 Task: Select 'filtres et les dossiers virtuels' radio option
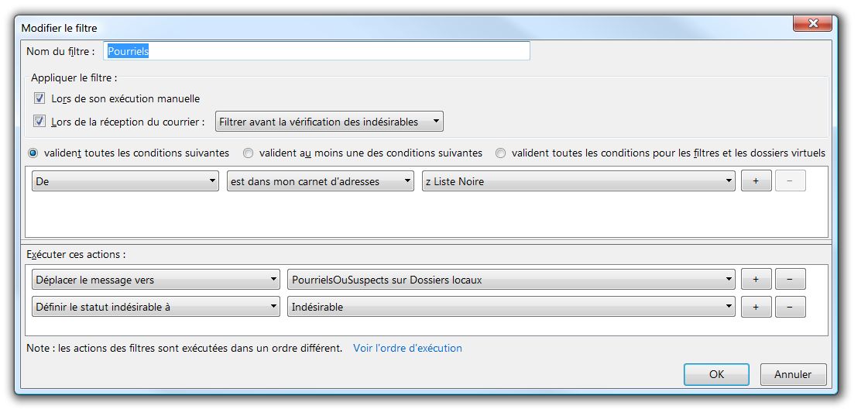(501, 153)
